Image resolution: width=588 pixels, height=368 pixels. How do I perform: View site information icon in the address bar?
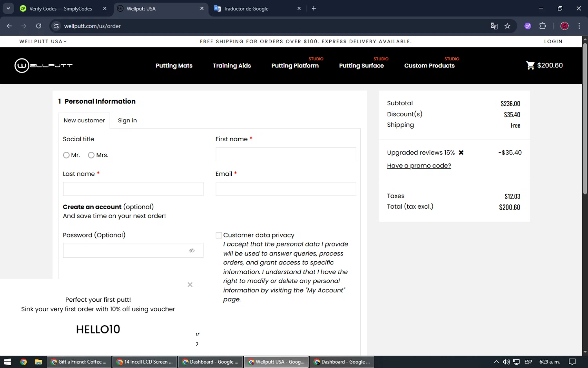tap(56, 26)
